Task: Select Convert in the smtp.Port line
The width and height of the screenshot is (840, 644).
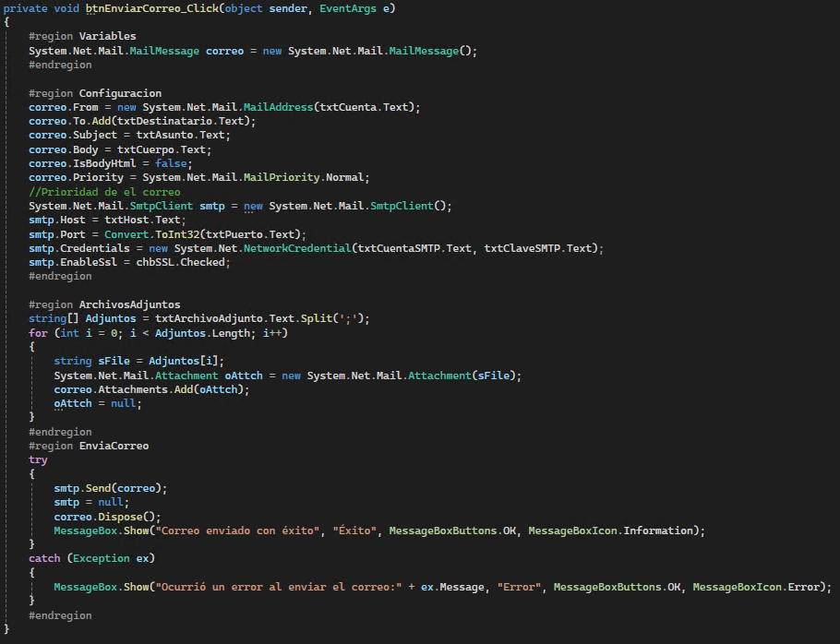Action: click(x=126, y=234)
